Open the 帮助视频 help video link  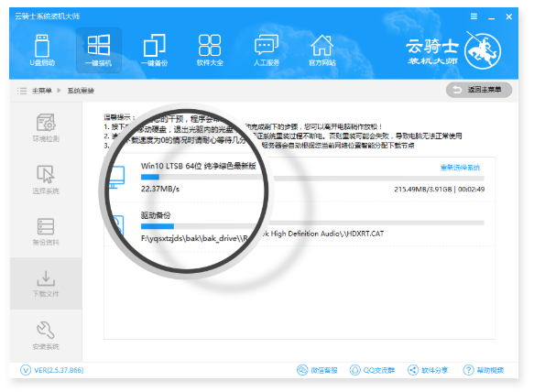[x=490, y=370]
